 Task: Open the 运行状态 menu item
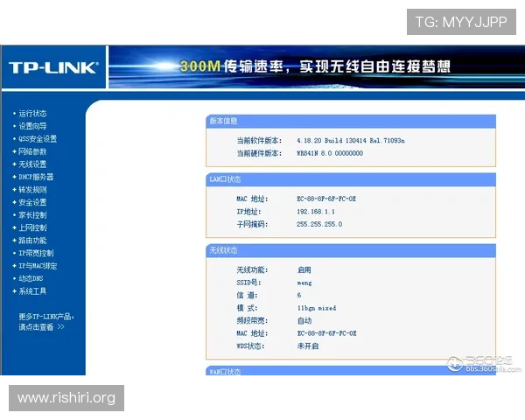32,114
